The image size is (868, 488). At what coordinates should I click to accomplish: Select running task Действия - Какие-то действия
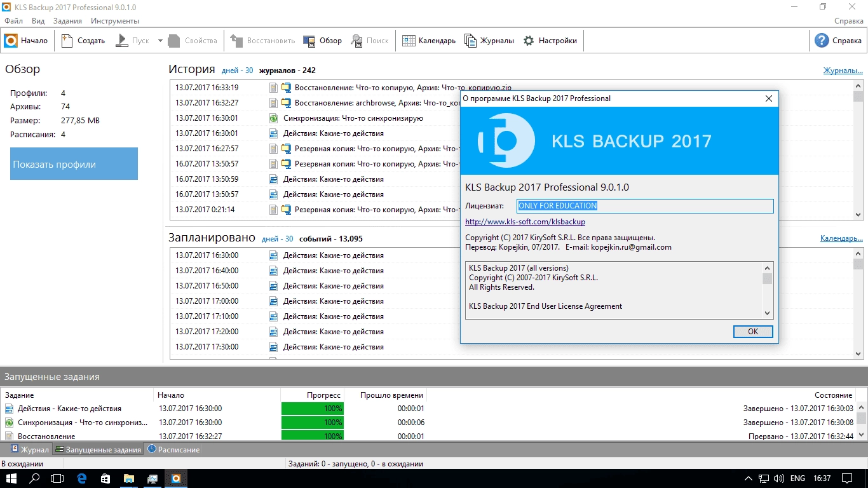[428, 409]
